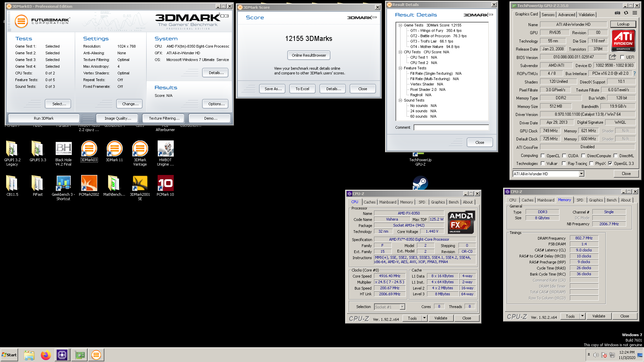644x362 pixels.
Task: Toggle the UEFI checkbox in GPU-Z
Action: tap(622, 57)
